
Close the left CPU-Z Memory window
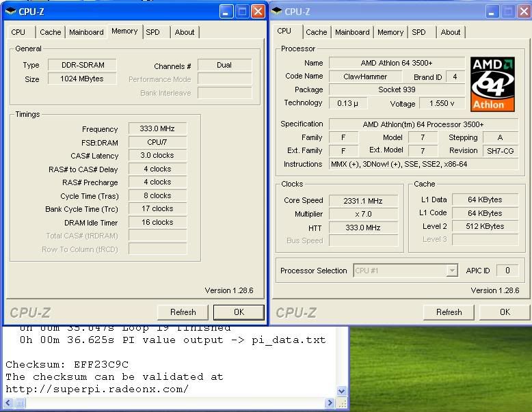[x=258, y=12]
